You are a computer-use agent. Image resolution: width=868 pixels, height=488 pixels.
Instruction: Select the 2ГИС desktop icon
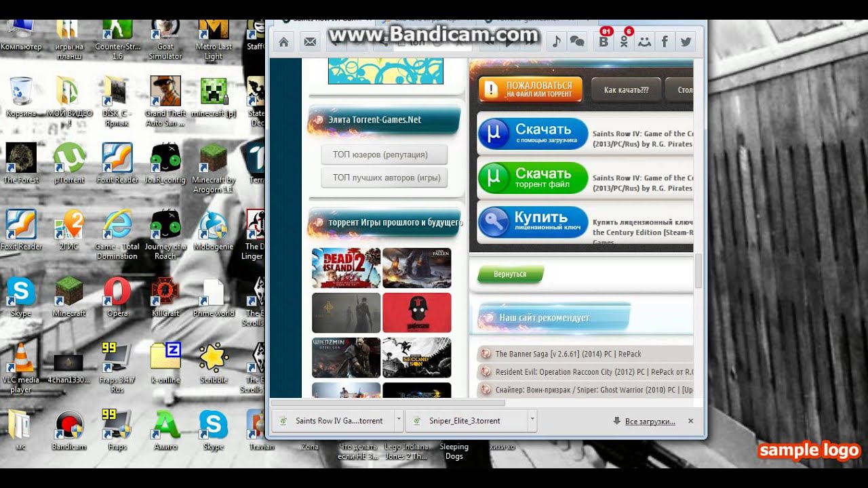tap(68, 230)
